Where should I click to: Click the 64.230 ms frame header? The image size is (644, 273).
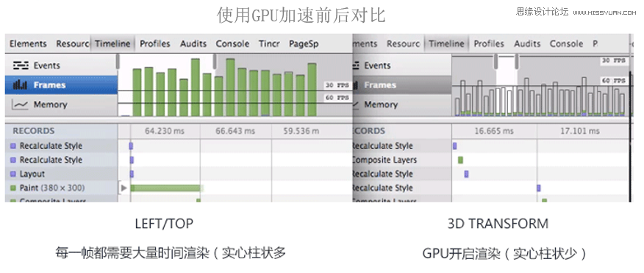pyautogui.click(x=165, y=131)
